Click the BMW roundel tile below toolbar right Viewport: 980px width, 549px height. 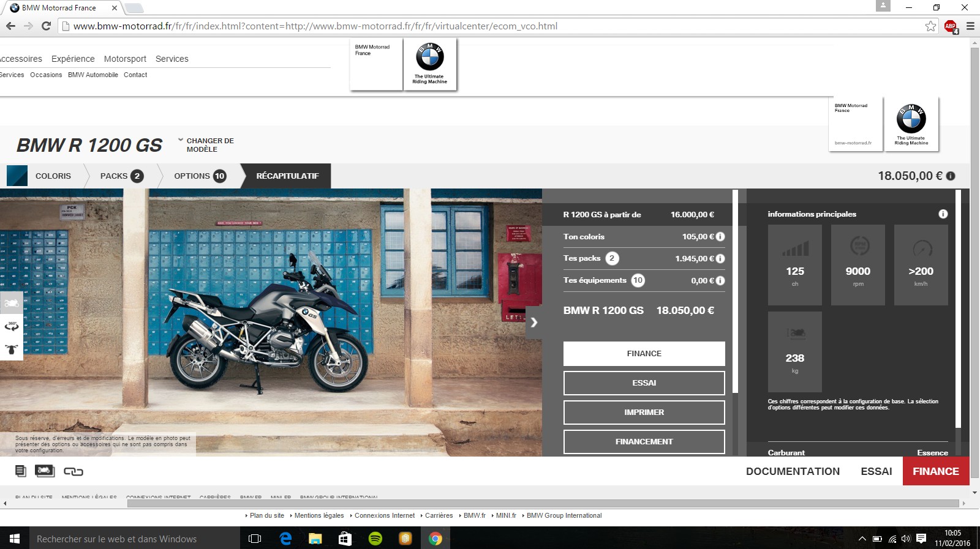pyautogui.click(x=911, y=124)
